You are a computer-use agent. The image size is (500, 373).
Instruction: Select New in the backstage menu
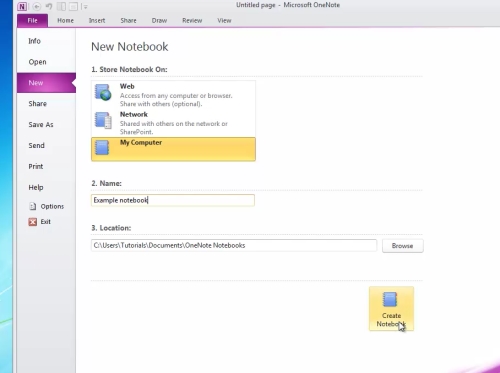click(x=46, y=83)
